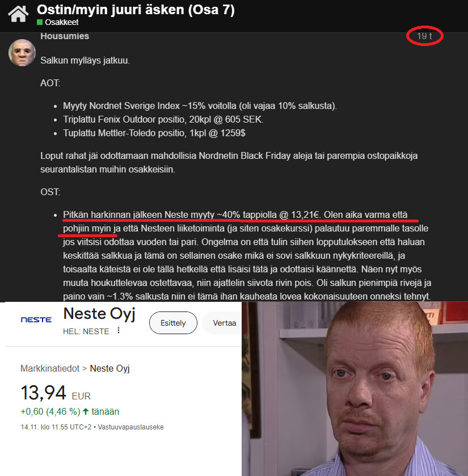Click the green Osakkeet category square
This screenshot has height=476, width=468.
pyautogui.click(x=40, y=22)
